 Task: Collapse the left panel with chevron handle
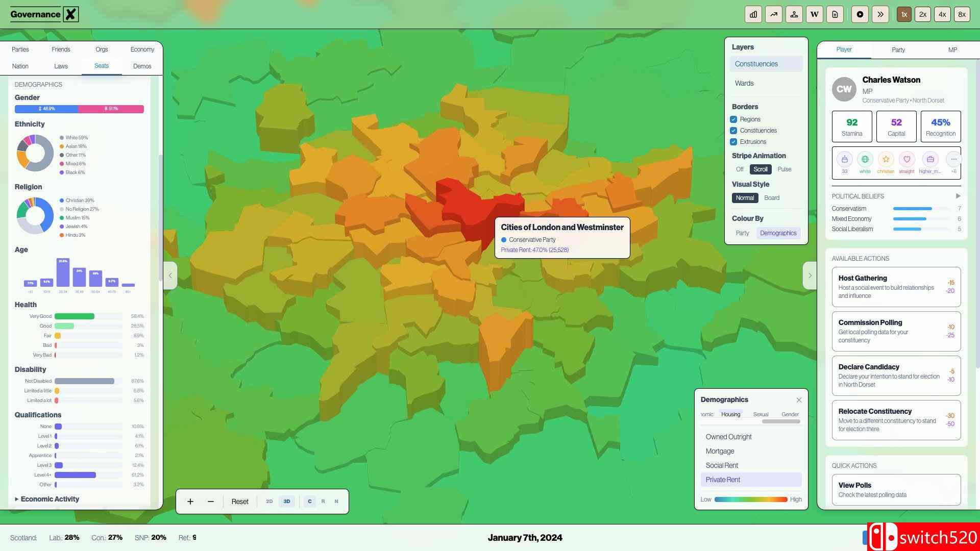[x=170, y=275]
